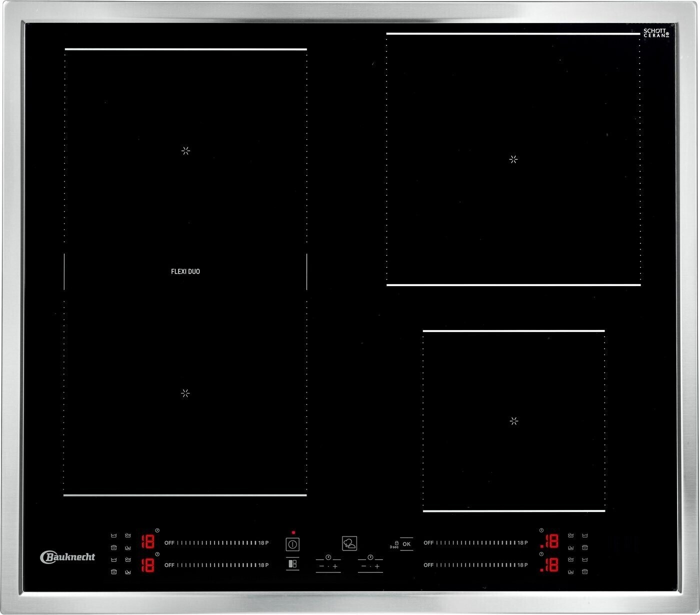Image resolution: width=700 pixels, height=615 pixels.
Task: Tap the chef hat assisted-cooking icon
Action: 349,543
